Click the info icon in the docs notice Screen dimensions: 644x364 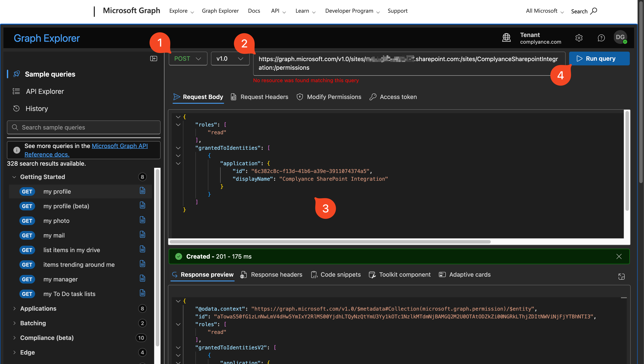(x=17, y=150)
